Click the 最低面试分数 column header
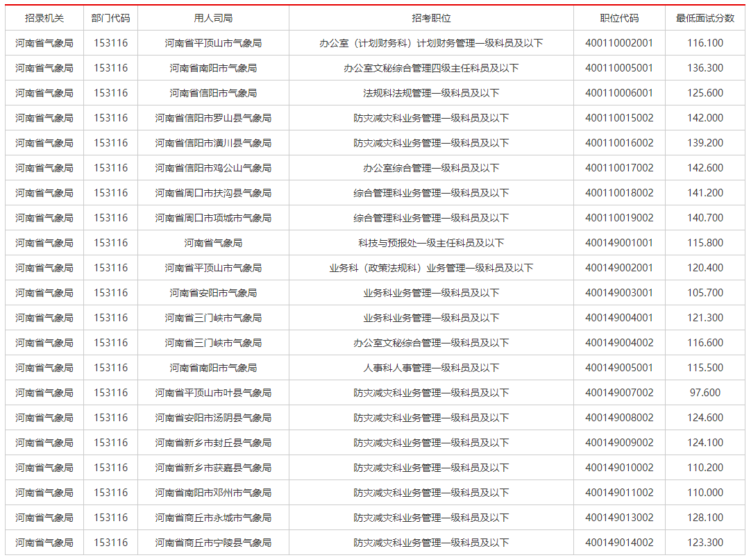 tap(705, 18)
